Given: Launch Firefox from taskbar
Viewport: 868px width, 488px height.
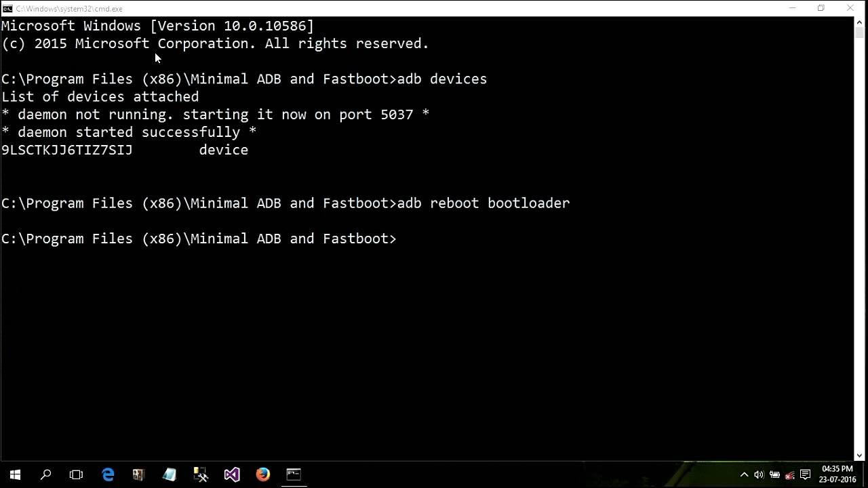Looking at the screenshot, I should (263, 474).
